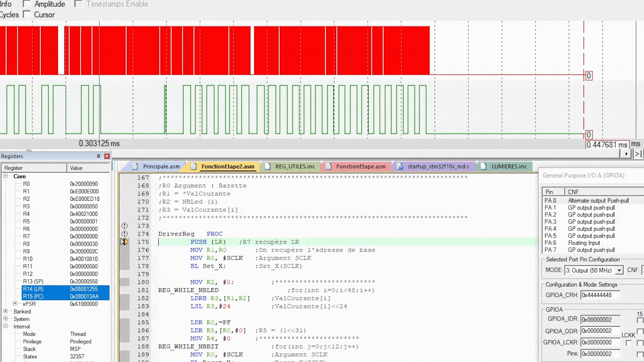Click the current-instruction arrow on line 175
The width and height of the screenshot is (644, 362).
(124, 242)
